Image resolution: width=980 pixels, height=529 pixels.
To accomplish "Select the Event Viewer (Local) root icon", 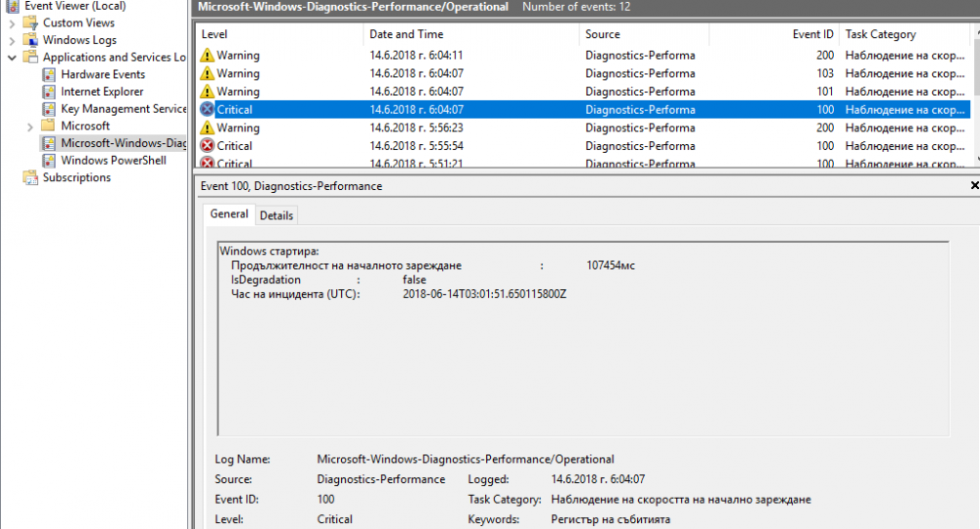I will (x=13, y=6).
